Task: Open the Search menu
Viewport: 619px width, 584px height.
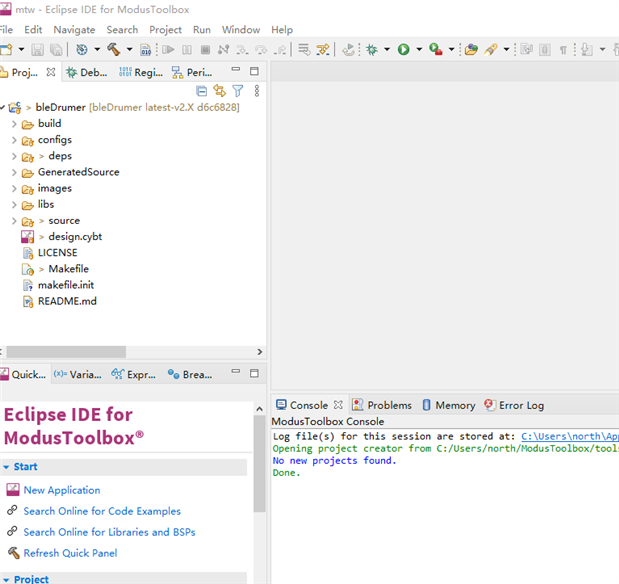Action: click(122, 30)
